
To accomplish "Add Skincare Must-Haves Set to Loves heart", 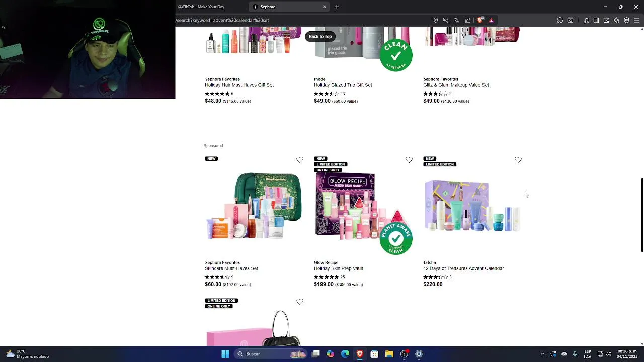I will 300,160.
